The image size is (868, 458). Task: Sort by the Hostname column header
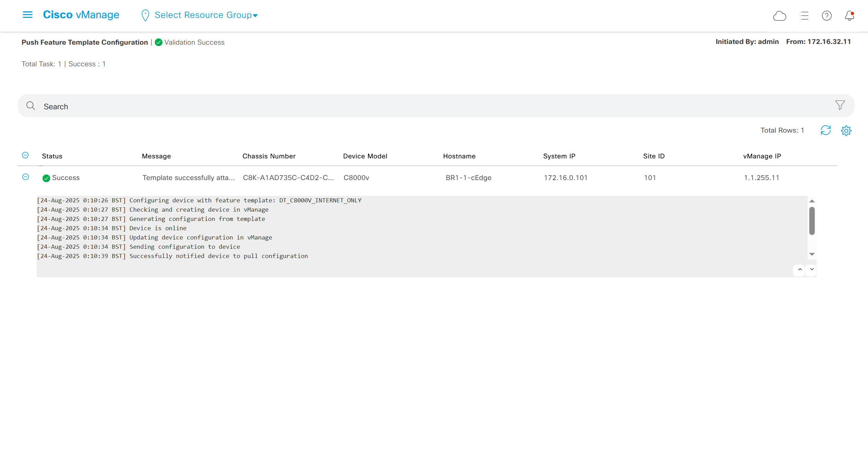tap(459, 156)
